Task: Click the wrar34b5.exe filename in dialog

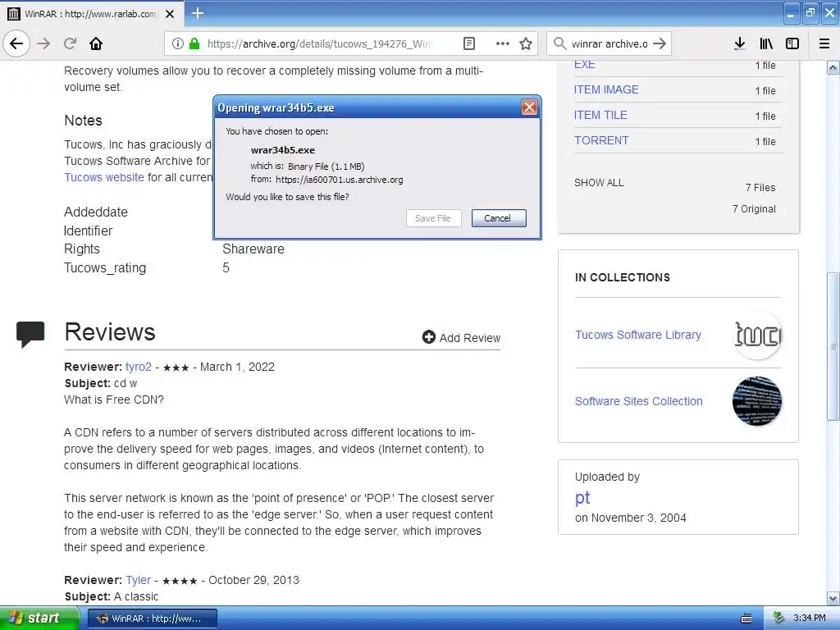Action: 283,151
